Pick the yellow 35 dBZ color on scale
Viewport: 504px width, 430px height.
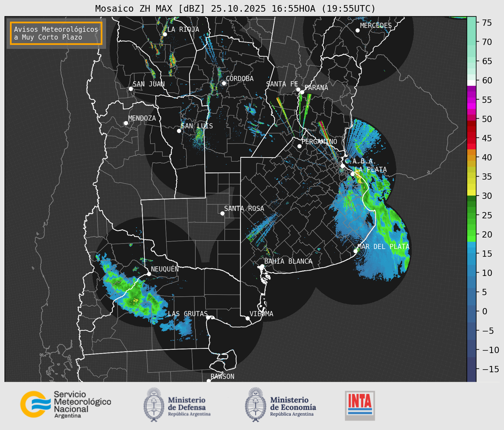[471, 177]
